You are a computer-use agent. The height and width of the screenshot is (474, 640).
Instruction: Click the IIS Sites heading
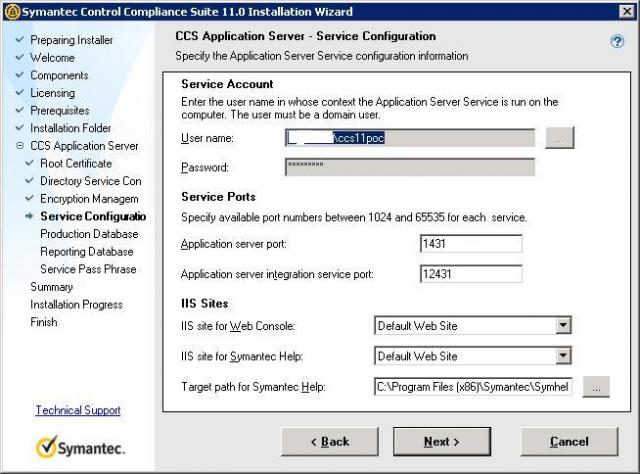point(204,303)
